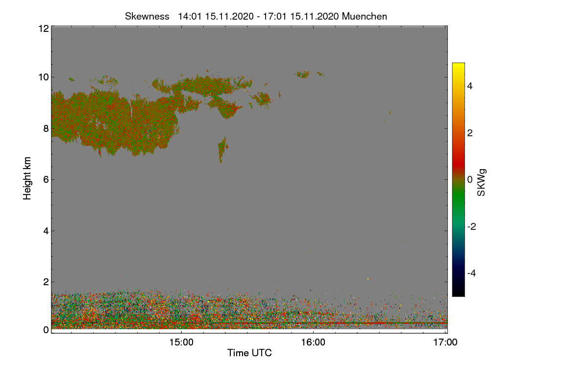Click the '15:00' time tick label

(181, 343)
